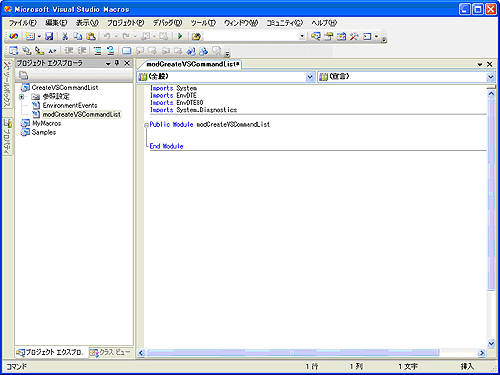This screenshot has height=375, width=500.
Task: Start the macro with green Run arrow
Action: pyautogui.click(x=180, y=36)
